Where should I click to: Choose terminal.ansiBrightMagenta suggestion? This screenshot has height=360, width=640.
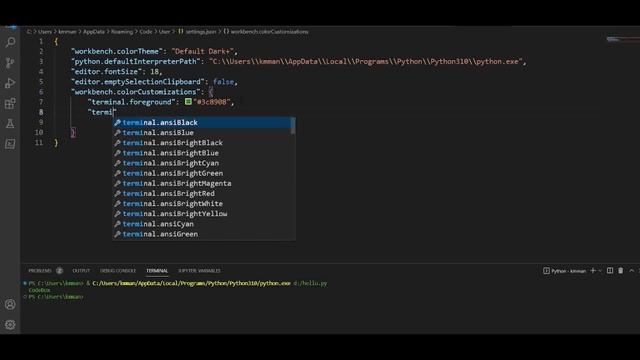(203, 184)
